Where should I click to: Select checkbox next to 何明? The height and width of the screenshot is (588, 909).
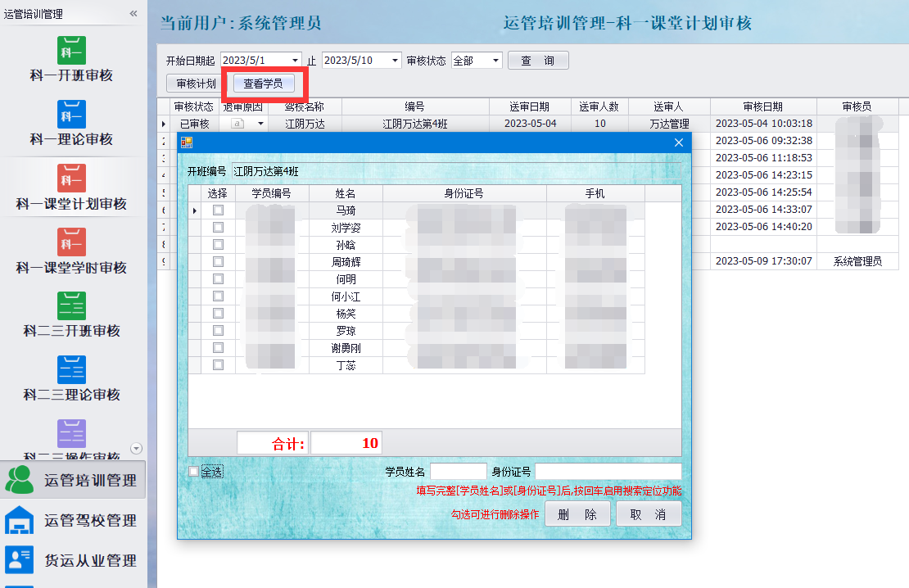click(218, 279)
